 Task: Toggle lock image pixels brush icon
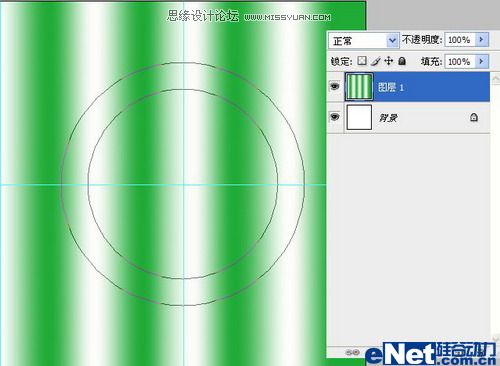click(376, 61)
